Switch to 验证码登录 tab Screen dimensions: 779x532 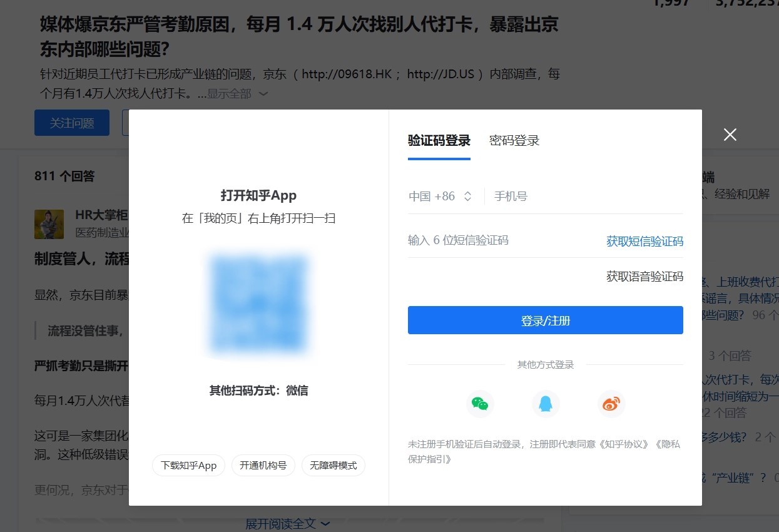coord(439,141)
